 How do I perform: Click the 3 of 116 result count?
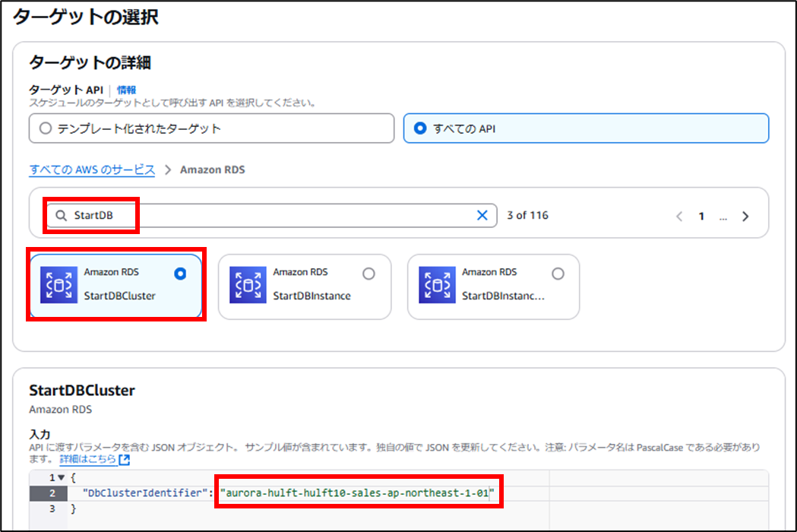pos(527,215)
